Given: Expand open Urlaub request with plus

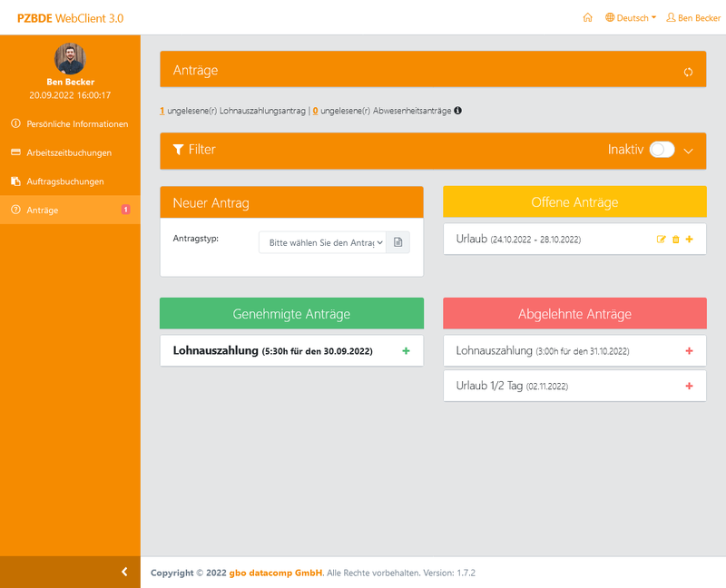Looking at the screenshot, I should click(690, 240).
